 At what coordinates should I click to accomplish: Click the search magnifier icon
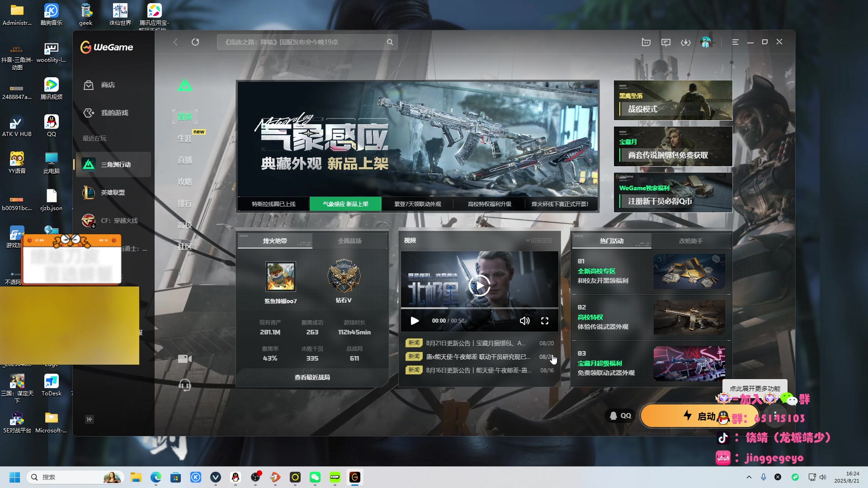(390, 42)
